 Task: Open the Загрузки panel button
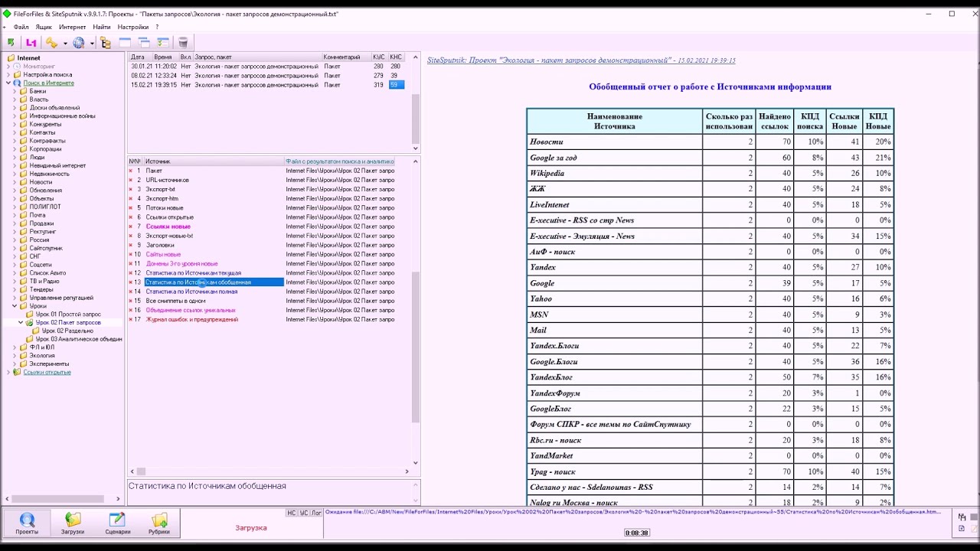73,523
